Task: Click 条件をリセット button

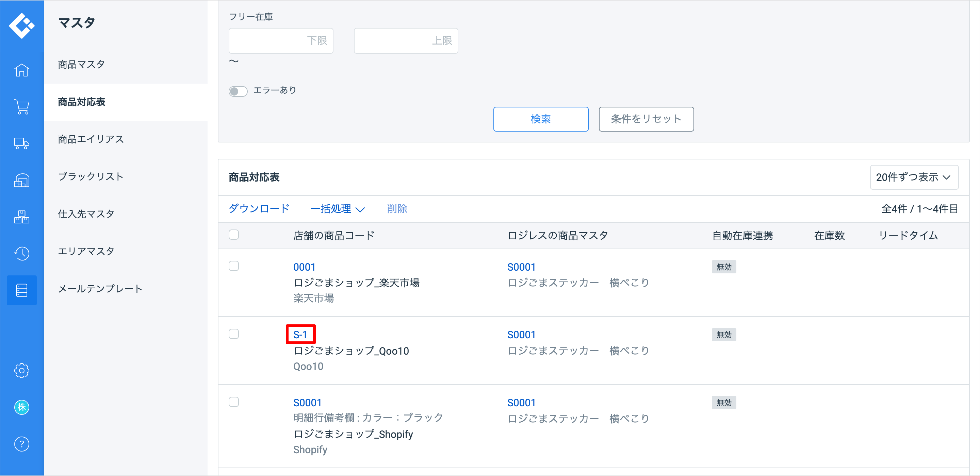Action: 646,119
